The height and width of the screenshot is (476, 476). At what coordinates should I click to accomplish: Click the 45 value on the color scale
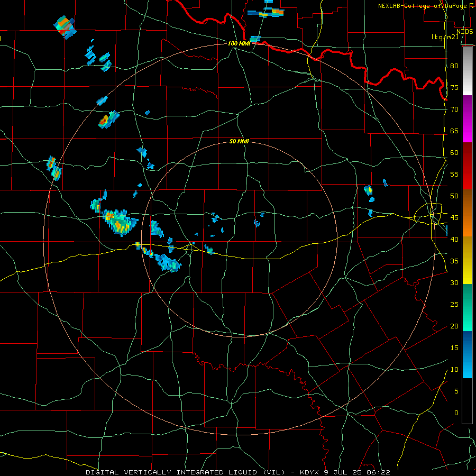pos(454,218)
